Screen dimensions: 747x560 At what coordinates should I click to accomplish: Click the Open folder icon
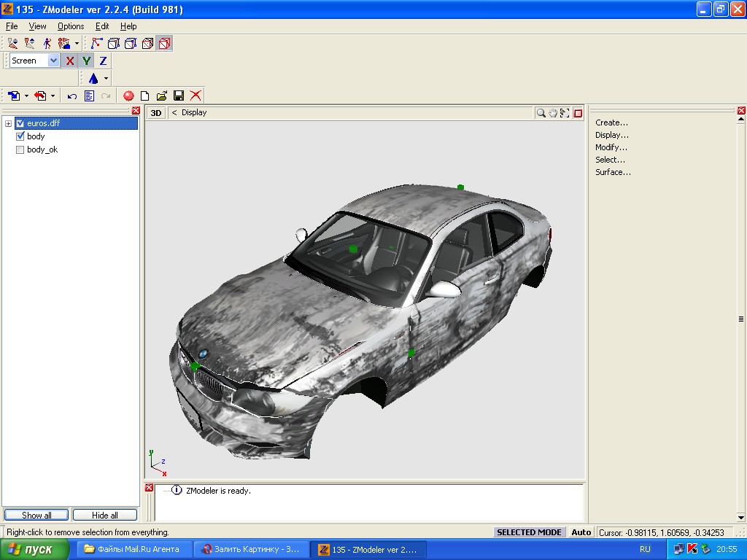pyautogui.click(x=162, y=96)
